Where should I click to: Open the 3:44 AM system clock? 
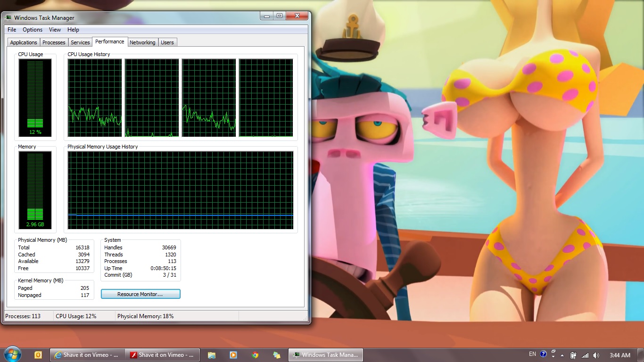point(619,355)
